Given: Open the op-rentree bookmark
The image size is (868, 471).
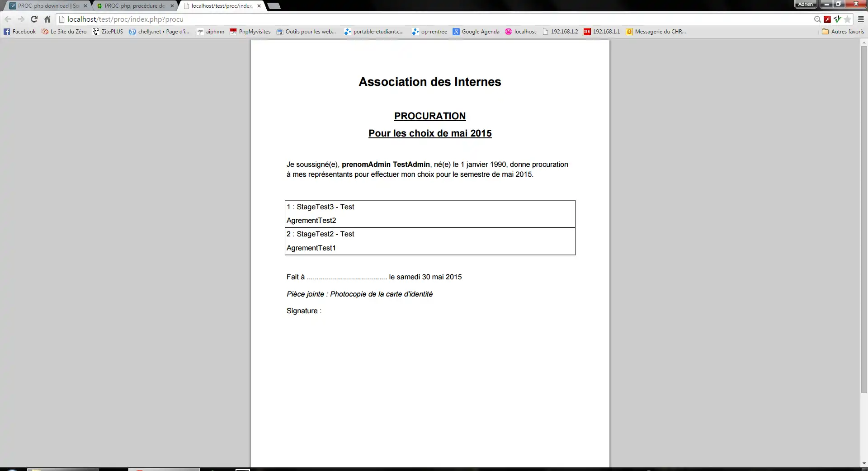Looking at the screenshot, I should [x=429, y=32].
